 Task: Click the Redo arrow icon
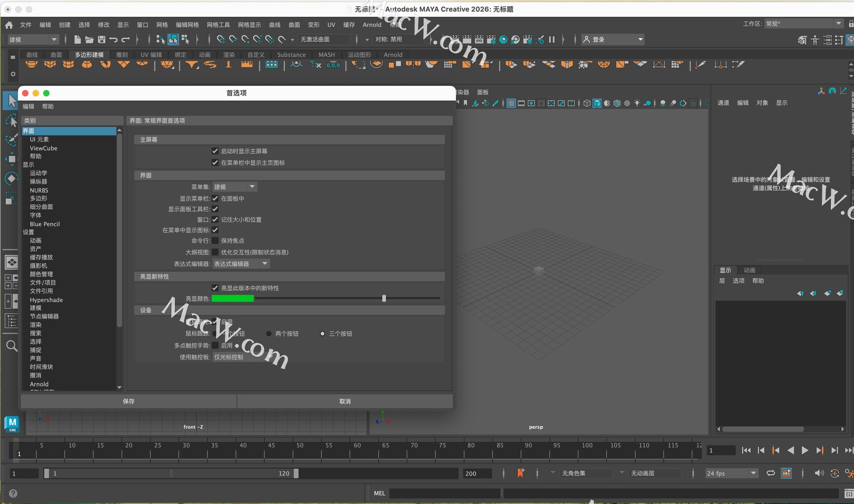click(x=125, y=40)
